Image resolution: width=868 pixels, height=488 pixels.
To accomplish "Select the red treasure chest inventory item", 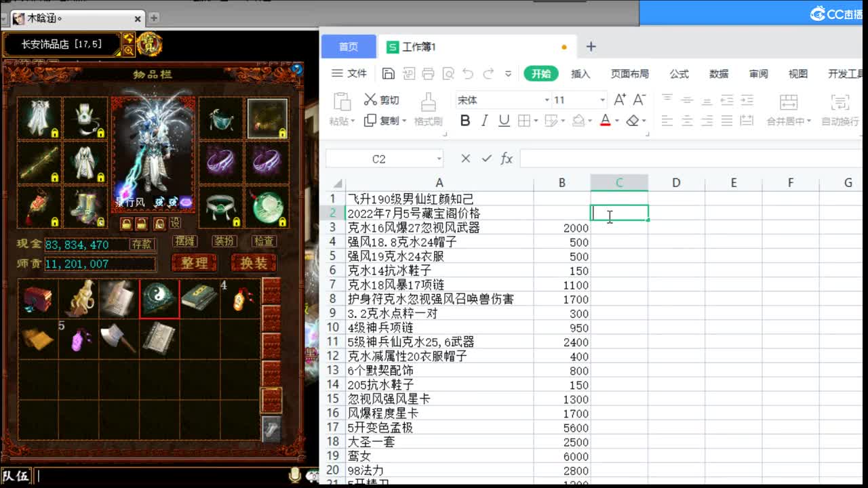I will tap(38, 298).
